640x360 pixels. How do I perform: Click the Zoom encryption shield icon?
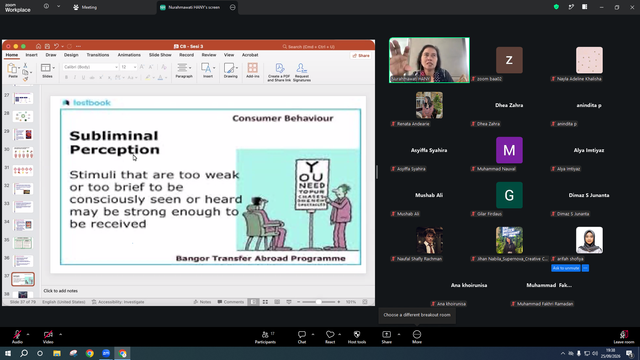[x=556, y=7]
